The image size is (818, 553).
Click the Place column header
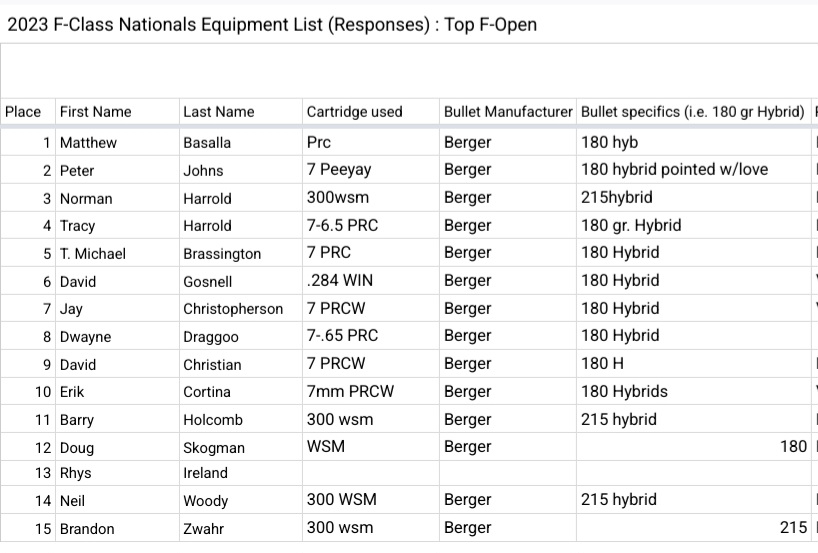coord(23,112)
